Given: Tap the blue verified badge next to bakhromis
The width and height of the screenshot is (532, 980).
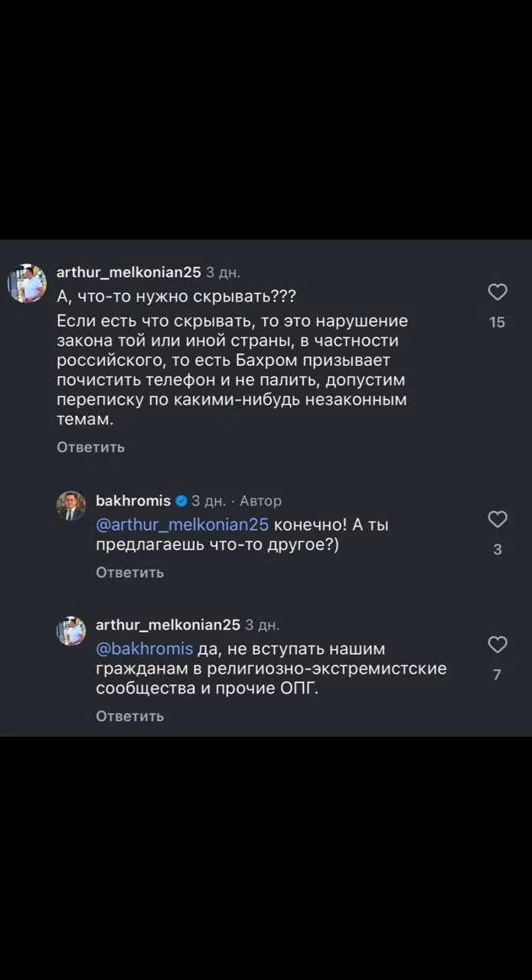Looking at the screenshot, I should [x=181, y=501].
